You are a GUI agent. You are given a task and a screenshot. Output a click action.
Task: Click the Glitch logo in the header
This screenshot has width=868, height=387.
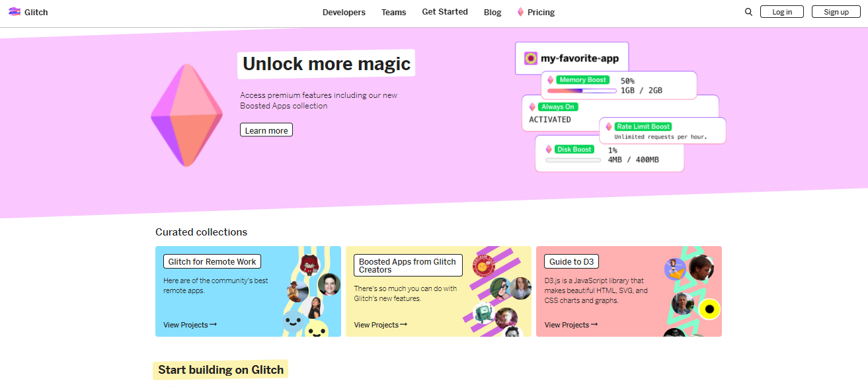[x=28, y=12]
